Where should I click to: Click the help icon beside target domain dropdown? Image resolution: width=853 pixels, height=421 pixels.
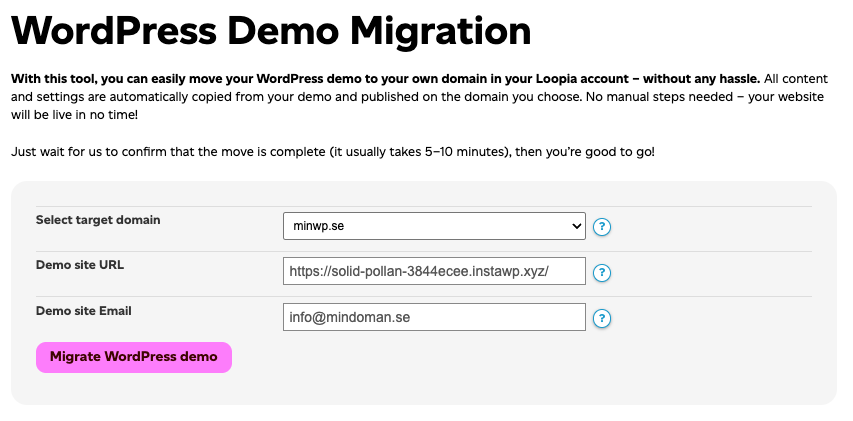602,227
